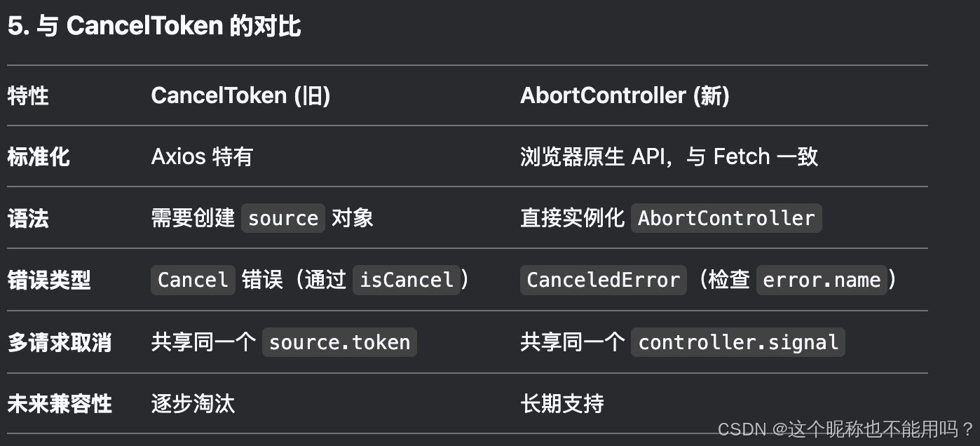
Task: Click the "特性" column header
Action: 28,95
